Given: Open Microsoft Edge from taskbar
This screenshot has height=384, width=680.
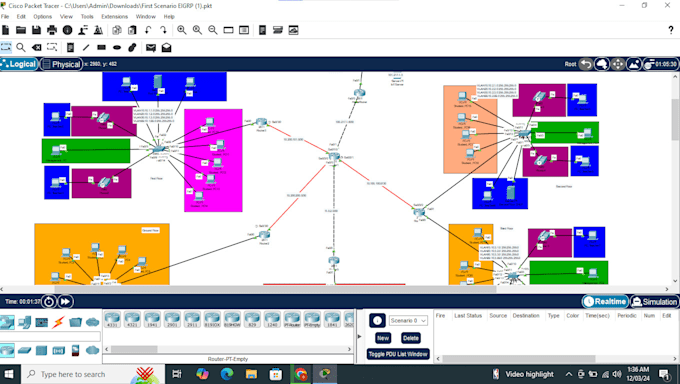Looking at the screenshot, I should [226, 374].
